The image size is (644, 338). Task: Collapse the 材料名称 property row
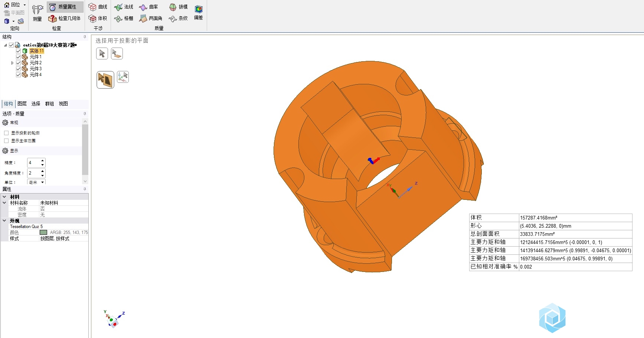[4, 203]
